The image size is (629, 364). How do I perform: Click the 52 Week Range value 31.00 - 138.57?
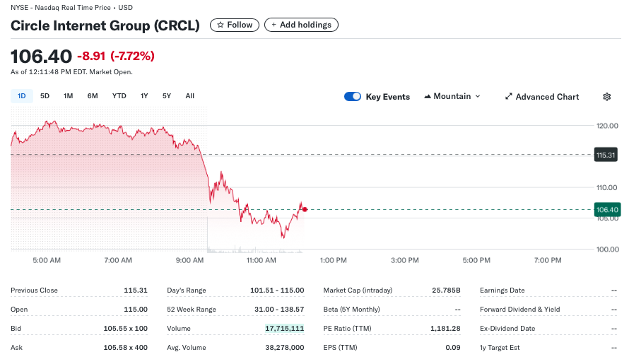click(279, 310)
